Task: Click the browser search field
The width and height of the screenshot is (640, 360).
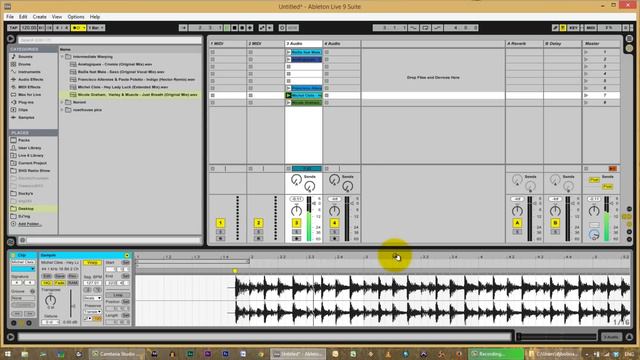Action: pyautogui.click(x=110, y=40)
